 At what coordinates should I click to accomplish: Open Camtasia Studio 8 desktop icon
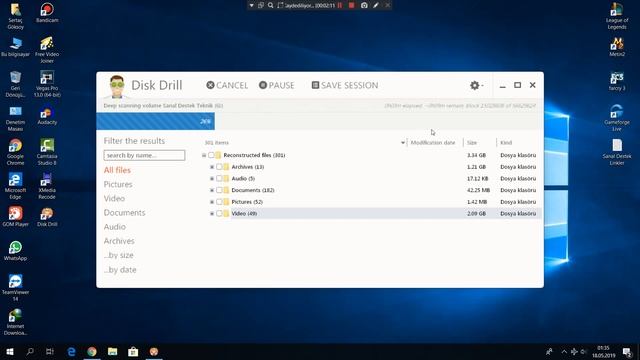[47, 152]
